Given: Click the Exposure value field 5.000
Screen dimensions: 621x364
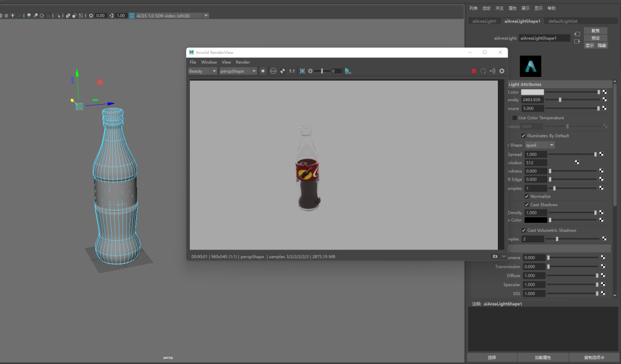Looking at the screenshot, I should (532, 108).
